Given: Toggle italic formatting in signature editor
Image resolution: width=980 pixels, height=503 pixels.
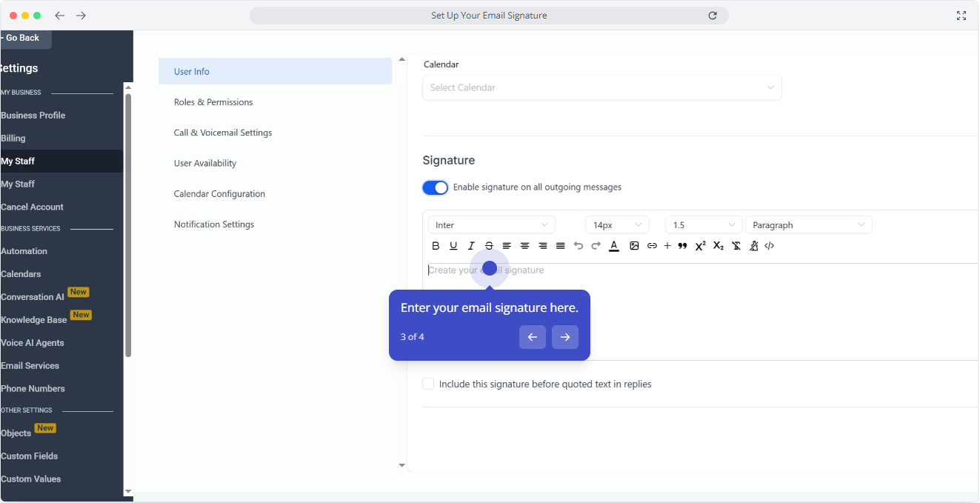Looking at the screenshot, I should click(x=471, y=246).
